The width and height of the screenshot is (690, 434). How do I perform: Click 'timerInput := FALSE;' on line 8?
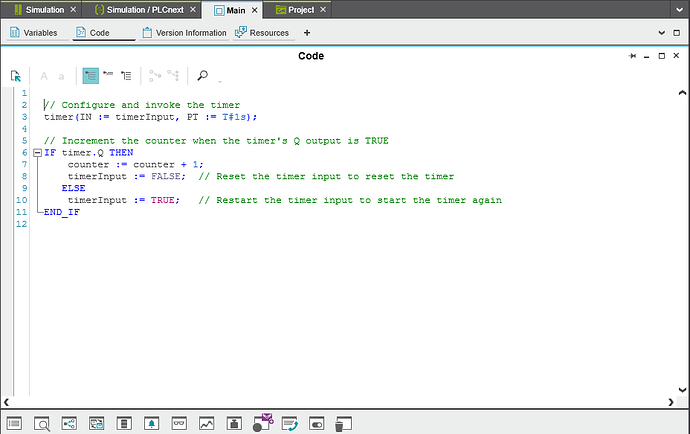(127, 177)
